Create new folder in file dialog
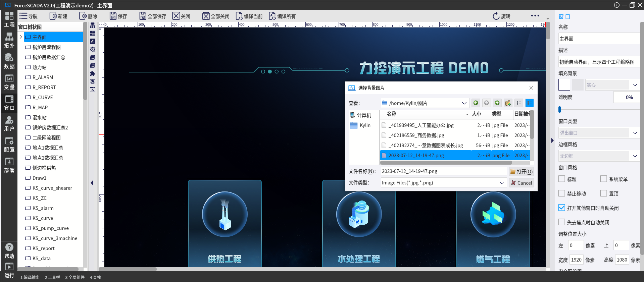The height and width of the screenshot is (282, 644). [x=508, y=103]
